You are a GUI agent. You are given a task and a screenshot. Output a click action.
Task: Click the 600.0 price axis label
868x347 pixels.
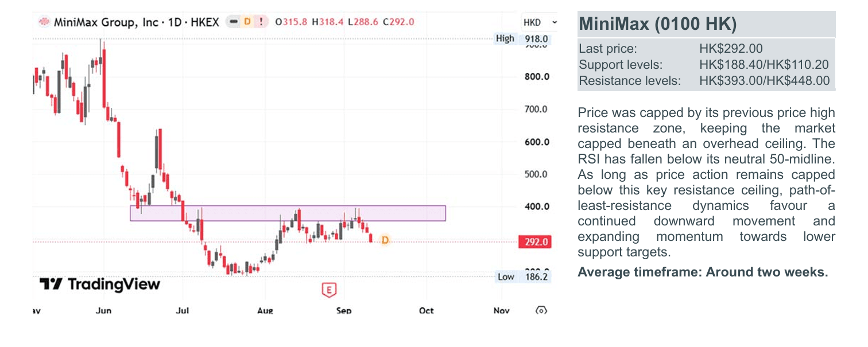click(537, 142)
